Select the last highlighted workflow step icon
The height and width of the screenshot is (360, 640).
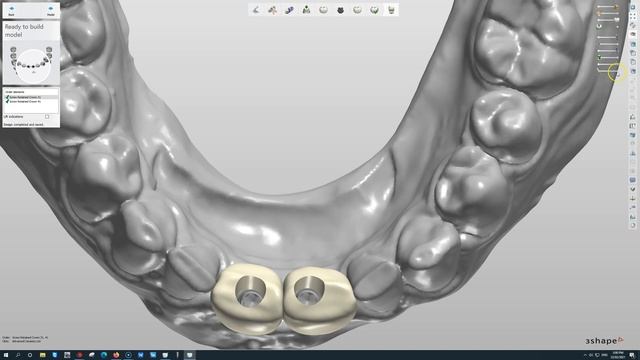[x=391, y=10]
